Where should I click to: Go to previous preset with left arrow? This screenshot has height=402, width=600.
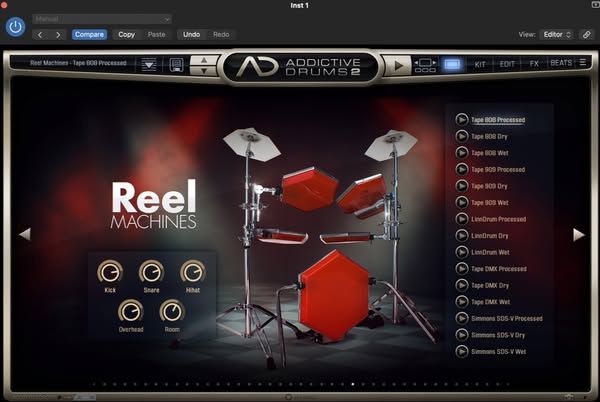pyautogui.click(x=40, y=34)
